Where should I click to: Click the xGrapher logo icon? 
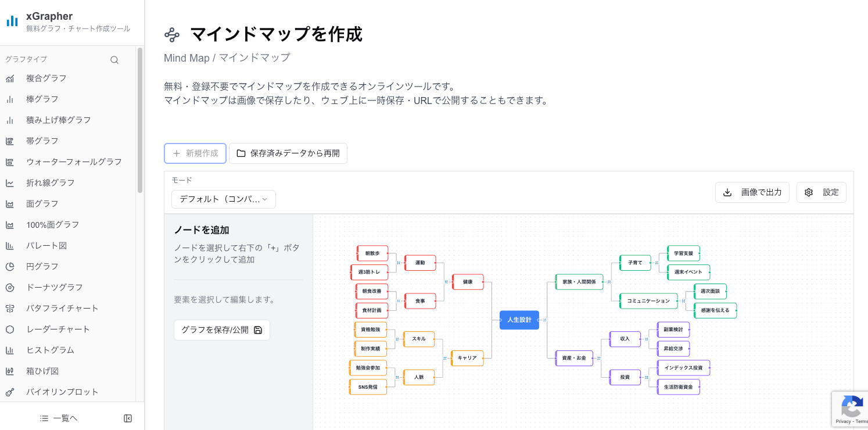point(12,21)
